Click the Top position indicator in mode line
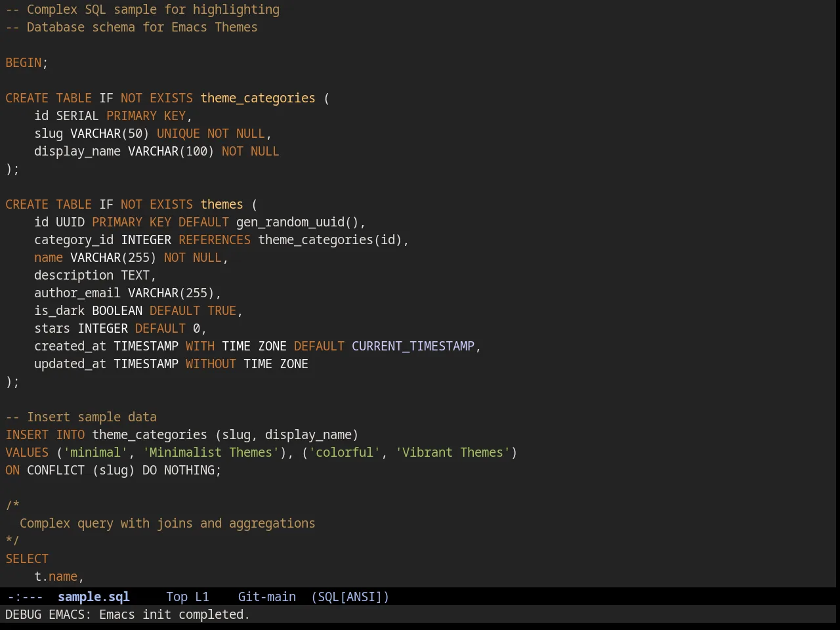Screen dimensions: 840x630 pyautogui.click(x=177, y=597)
